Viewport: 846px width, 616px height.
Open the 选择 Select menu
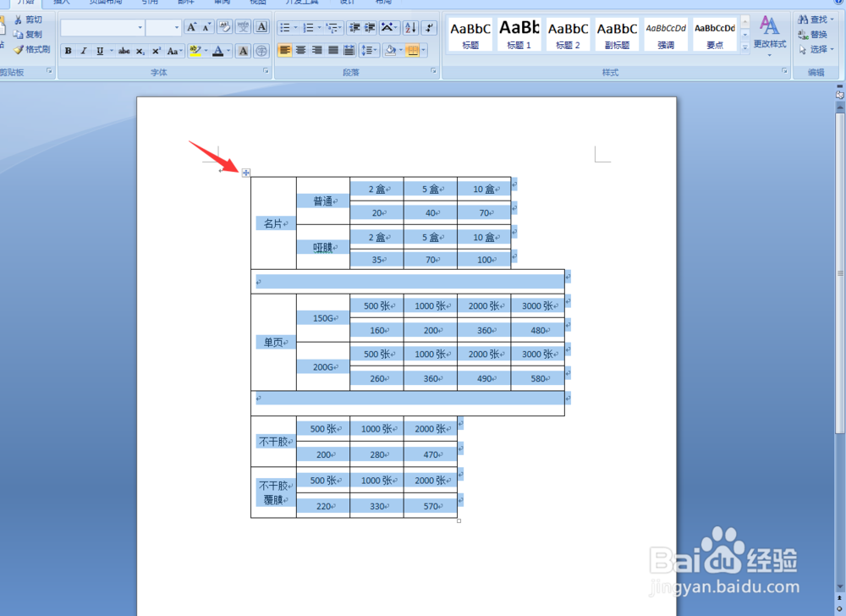816,49
